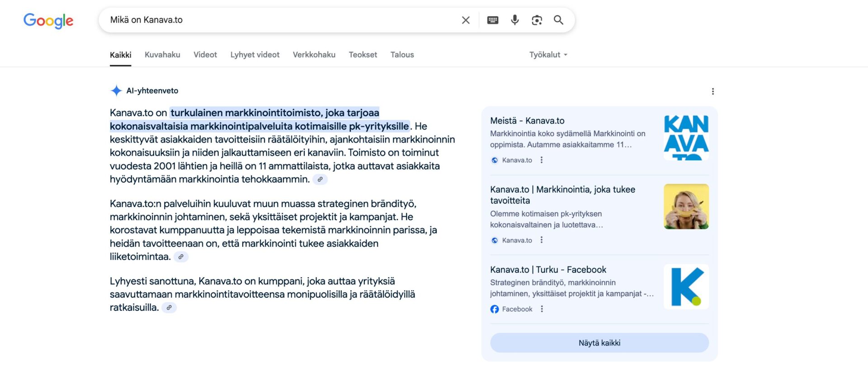The image size is (868, 374).
Task: Open three-dot menu for Meistä - Kanava.to result
Action: point(542,160)
